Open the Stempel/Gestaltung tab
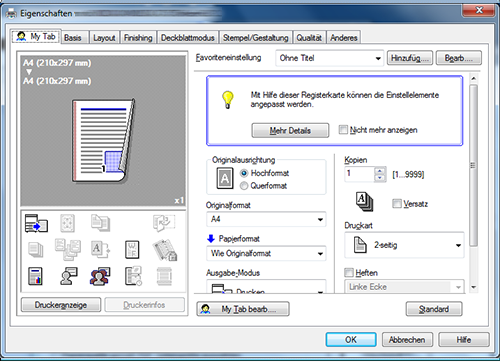Image resolution: width=500 pixels, height=362 pixels. click(x=256, y=38)
